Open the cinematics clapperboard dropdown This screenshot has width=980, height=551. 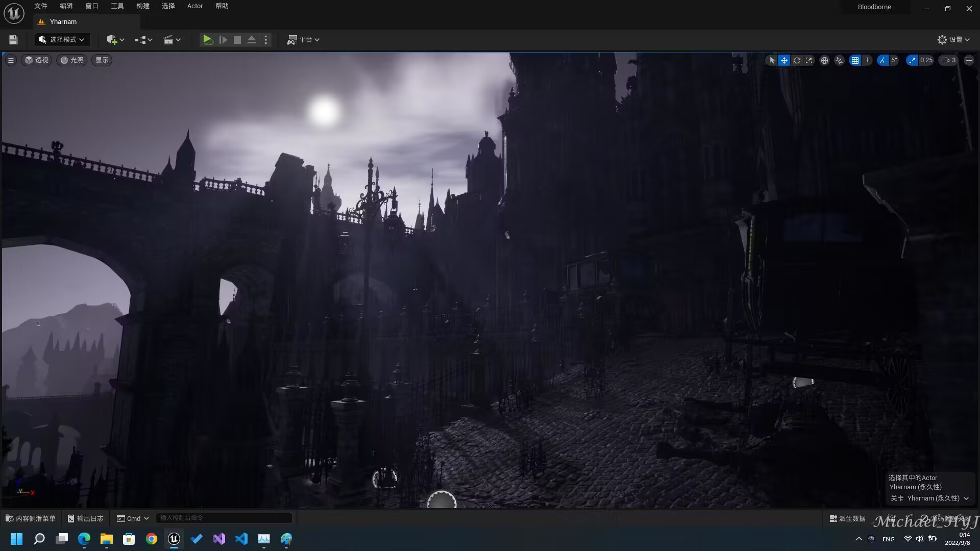pyautogui.click(x=171, y=40)
